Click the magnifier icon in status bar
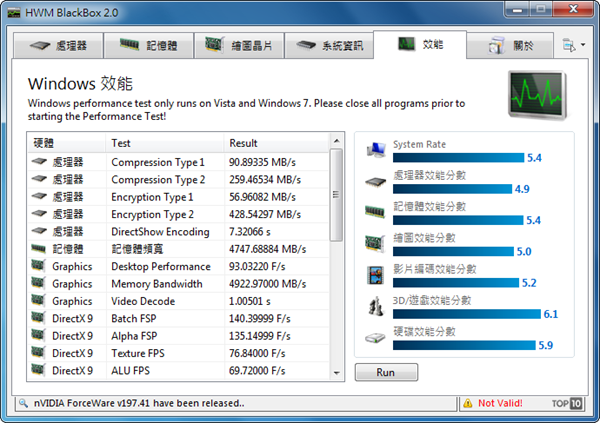 tap(24, 403)
